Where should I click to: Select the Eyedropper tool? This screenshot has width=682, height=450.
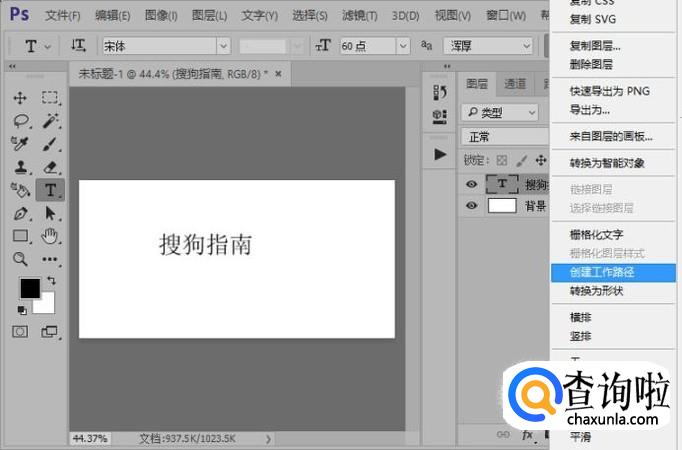click(20, 144)
